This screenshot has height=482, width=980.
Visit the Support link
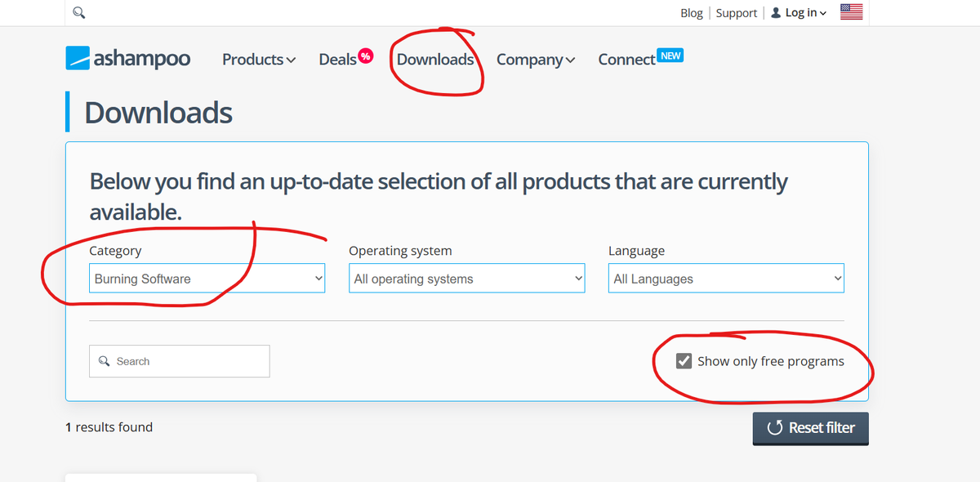pos(737,13)
